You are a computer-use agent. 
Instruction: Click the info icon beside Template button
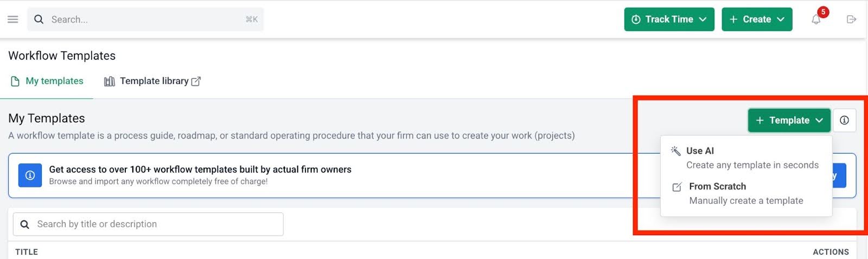click(x=844, y=121)
